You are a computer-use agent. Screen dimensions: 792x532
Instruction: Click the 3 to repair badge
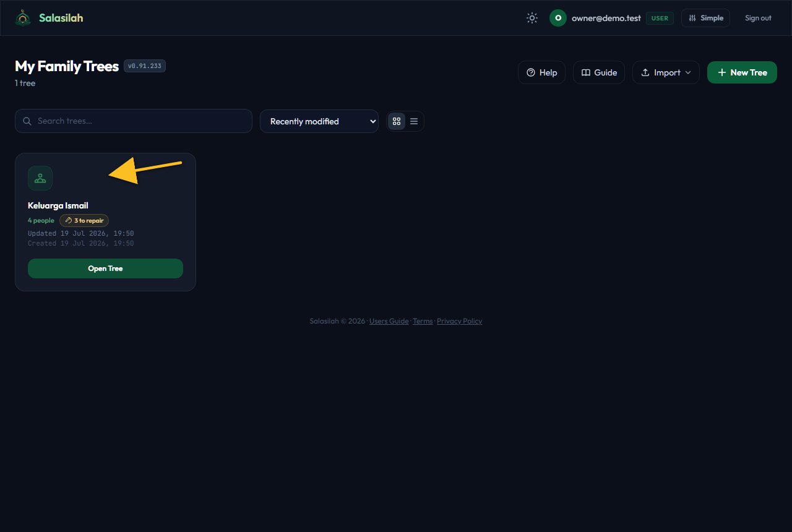coord(84,220)
